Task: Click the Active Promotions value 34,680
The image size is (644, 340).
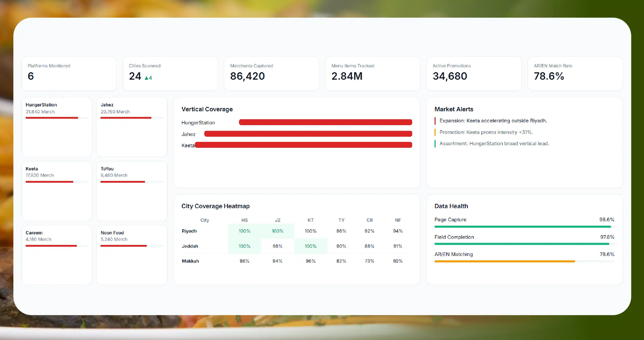Action: 450,76
